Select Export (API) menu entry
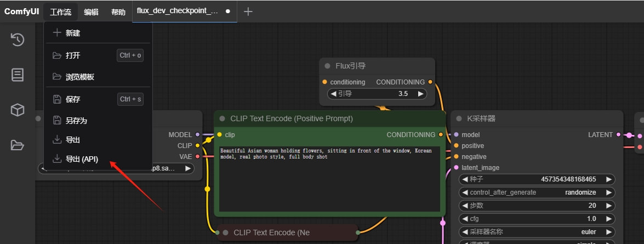644x244 pixels. (x=82, y=159)
